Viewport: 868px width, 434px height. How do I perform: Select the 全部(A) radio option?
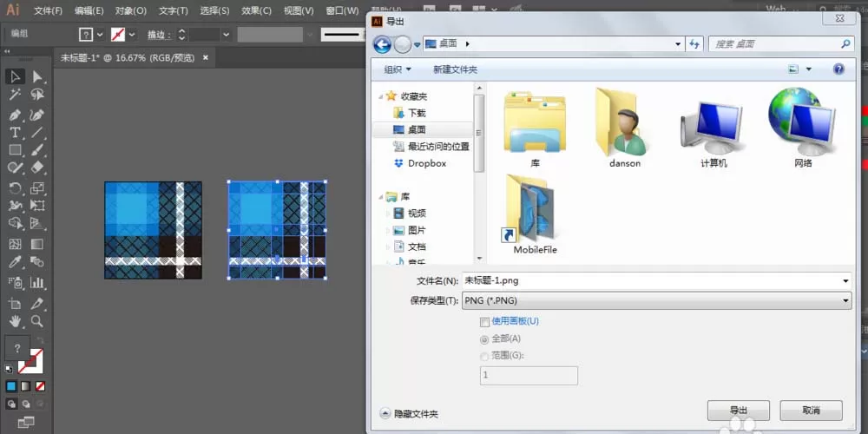pyautogui.click(x=485, y=339)
